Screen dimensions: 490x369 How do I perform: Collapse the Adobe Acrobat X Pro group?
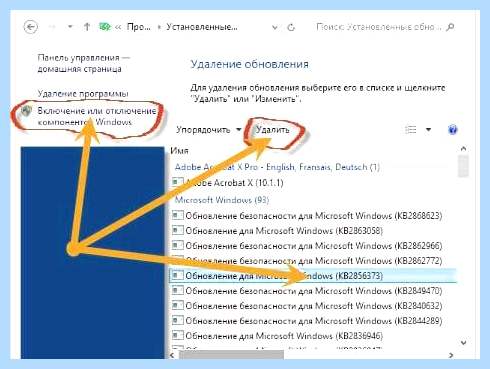(x=277, y=167)
